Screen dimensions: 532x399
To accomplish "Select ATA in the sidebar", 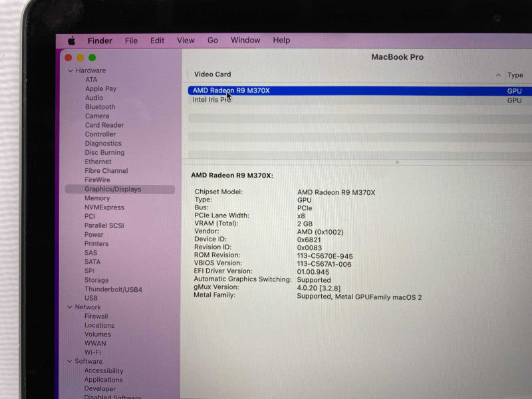I will pyautogui.click(x=91, y=80).
